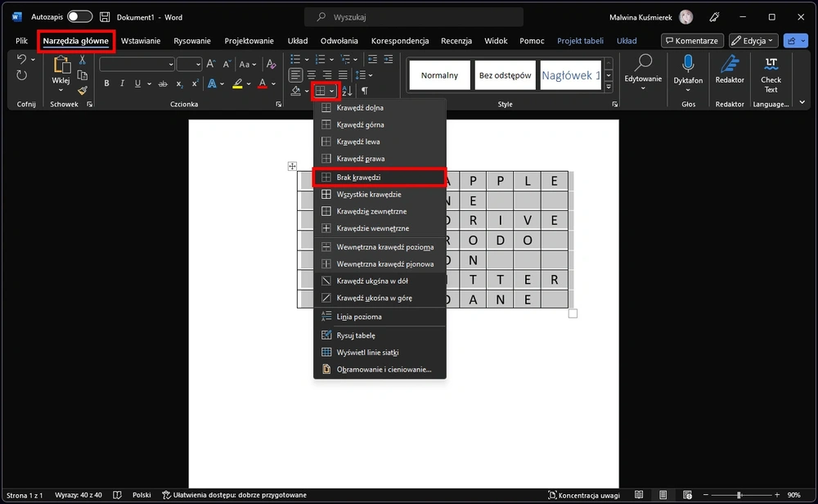Open the spelling check book icon in status bar

pyautogui.click(x=117, y=495)
